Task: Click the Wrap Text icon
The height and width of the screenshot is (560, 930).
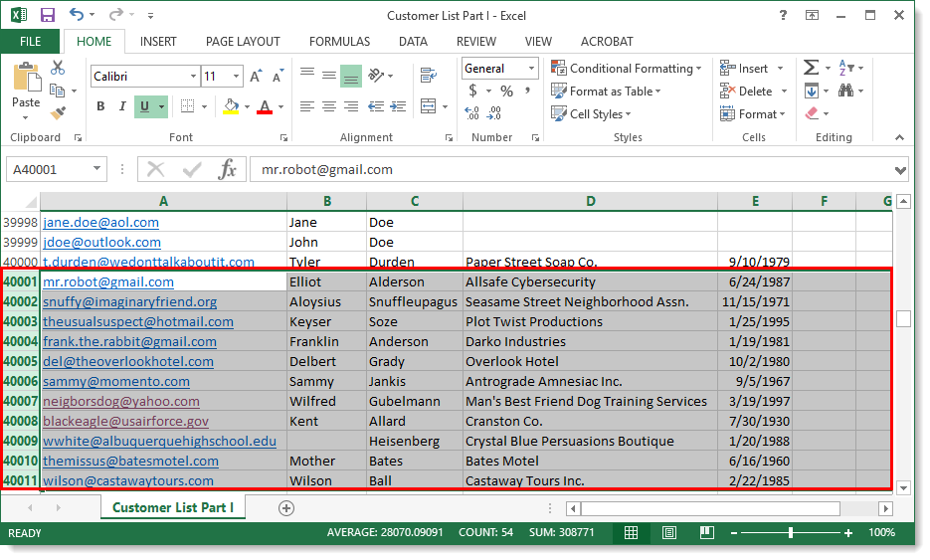Action: click(x=429, y=75)
